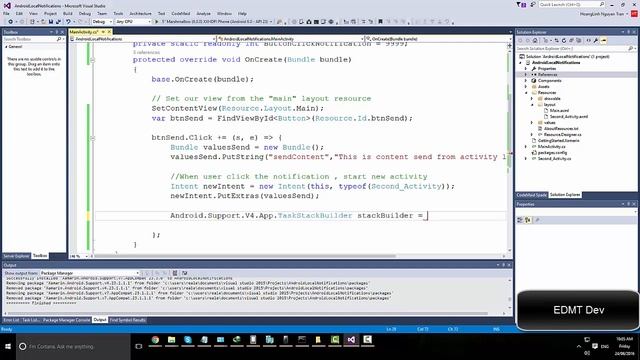Open the zoom percentage dropdown in editor
Viewport: 640px width, 360px height.
[x=79, y=256]
